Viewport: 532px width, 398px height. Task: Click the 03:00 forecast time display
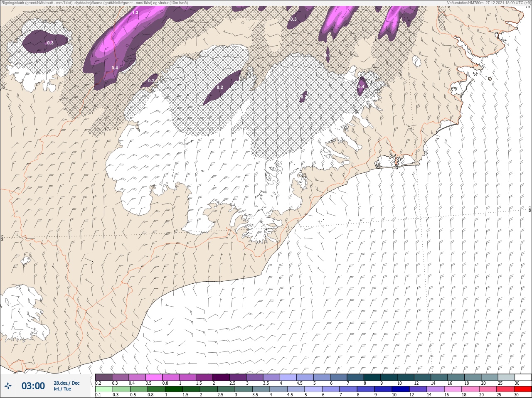(33, 386)
